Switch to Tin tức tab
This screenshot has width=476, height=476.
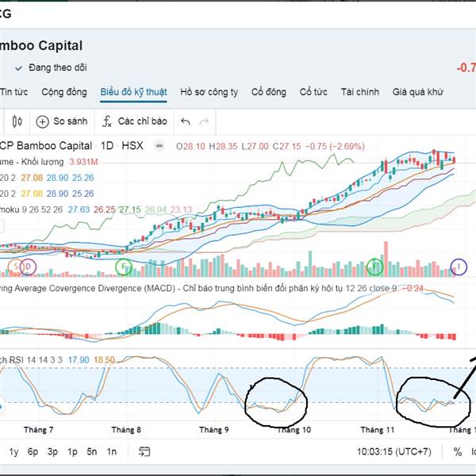pyautogui.click(x=13, y=92)
